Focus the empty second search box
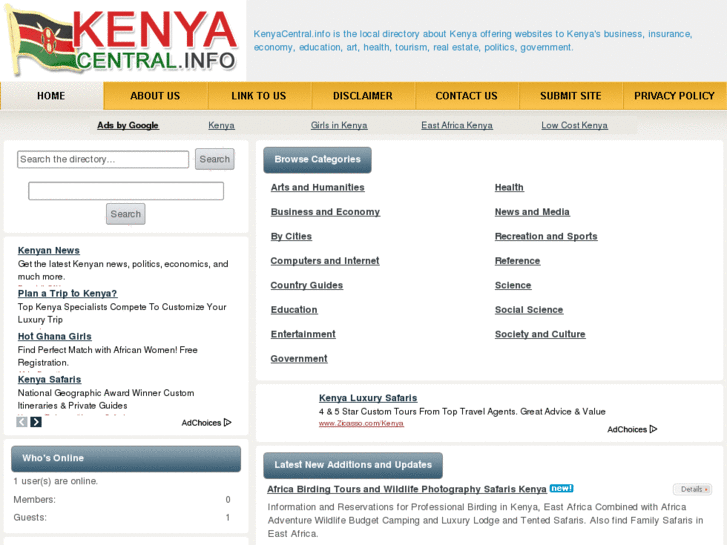 [126, 191]
